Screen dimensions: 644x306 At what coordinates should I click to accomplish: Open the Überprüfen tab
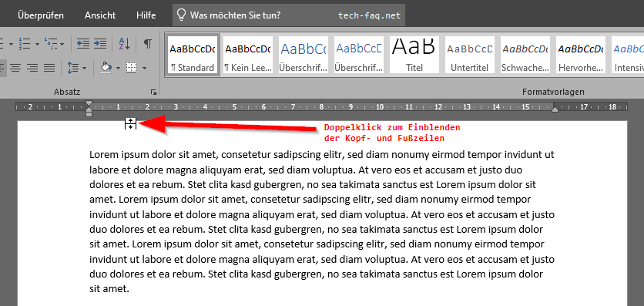[41, 15]
